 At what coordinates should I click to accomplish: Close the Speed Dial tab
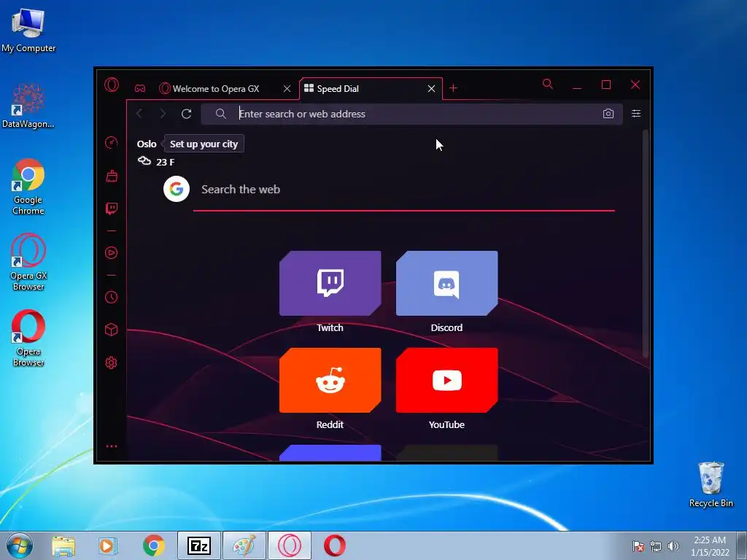pyautogui.click(x=431, y=88)
